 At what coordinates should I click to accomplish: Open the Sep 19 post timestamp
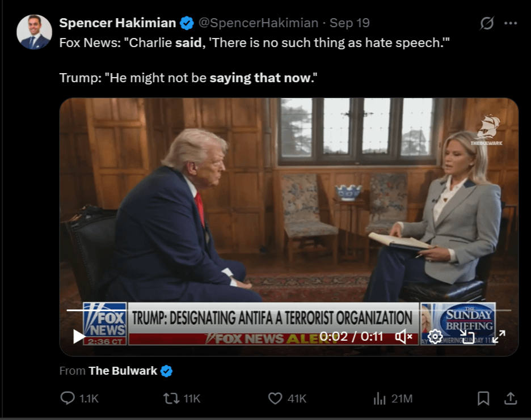(349, 23)
